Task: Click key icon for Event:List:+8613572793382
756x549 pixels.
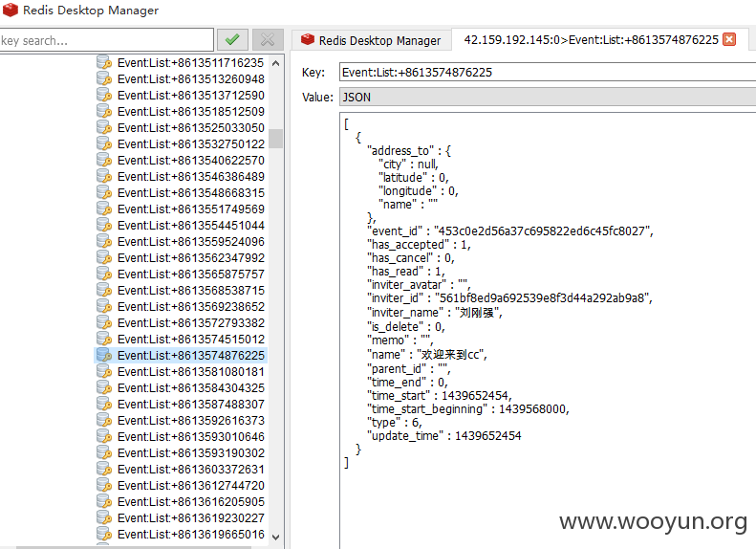Action: pyautogui.click(x=104, y=322)
